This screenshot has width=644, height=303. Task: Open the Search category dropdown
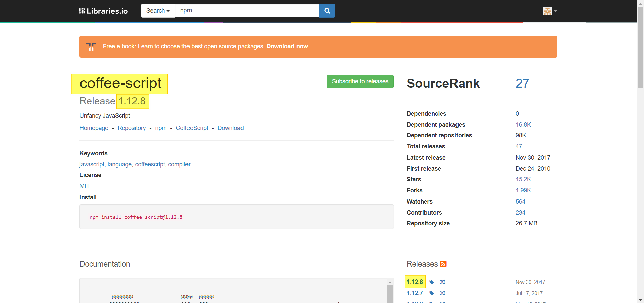157,11
